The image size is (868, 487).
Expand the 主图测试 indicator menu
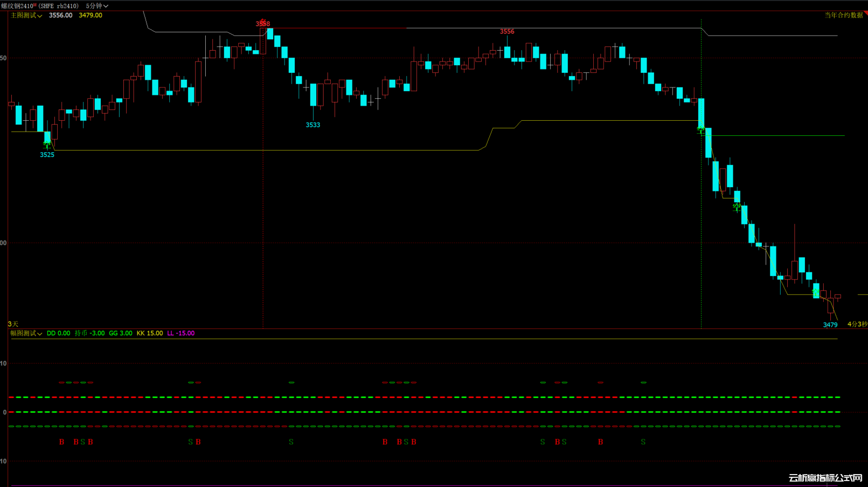pyautogui.click(x=26, y=16)
